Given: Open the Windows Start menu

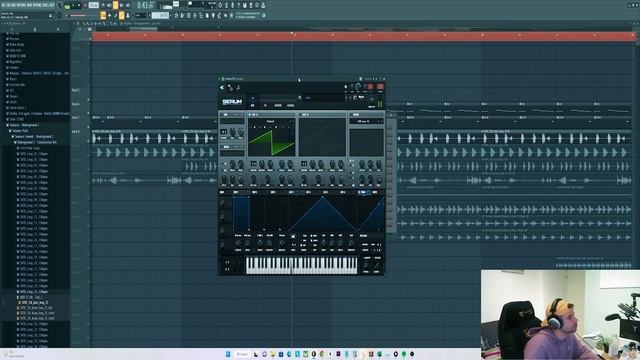Looking at the screenshot, I should (228, 354).
